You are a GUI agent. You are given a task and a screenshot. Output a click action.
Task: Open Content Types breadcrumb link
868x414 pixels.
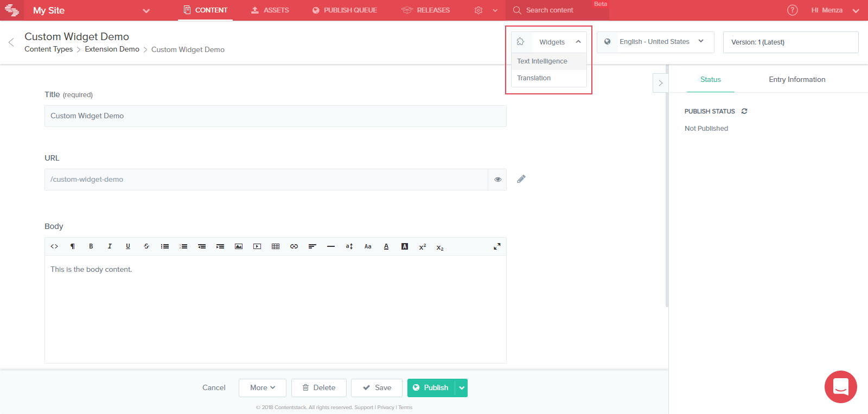click(x=48, y=49)
